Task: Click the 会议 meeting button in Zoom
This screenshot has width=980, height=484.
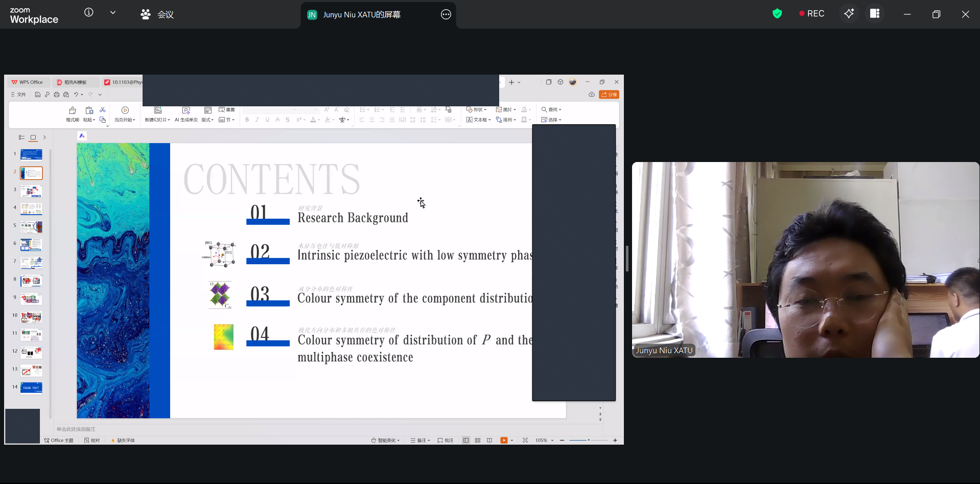Action: [157, 14]
